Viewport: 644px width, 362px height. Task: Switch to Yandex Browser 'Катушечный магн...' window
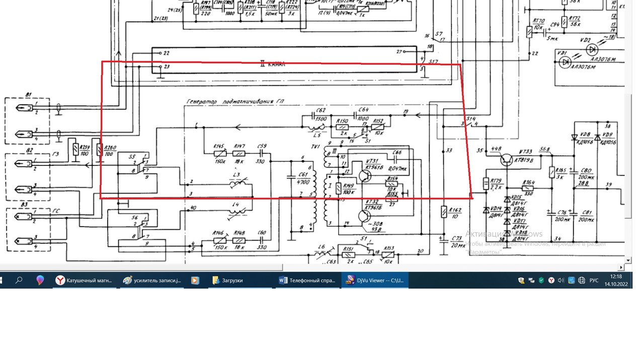coord(84,281)
